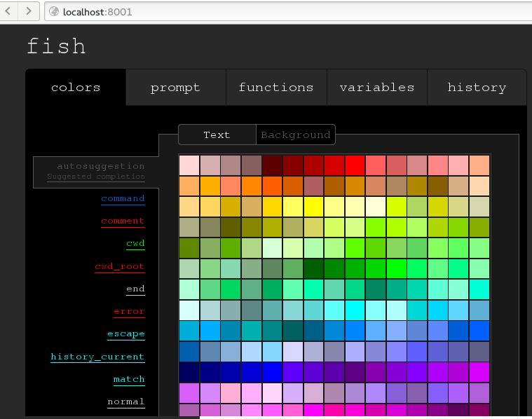Viewport: 532px width, 419px height.
Task: Pick the pure red swatch in top row
Action: click(x=355, y=165)
